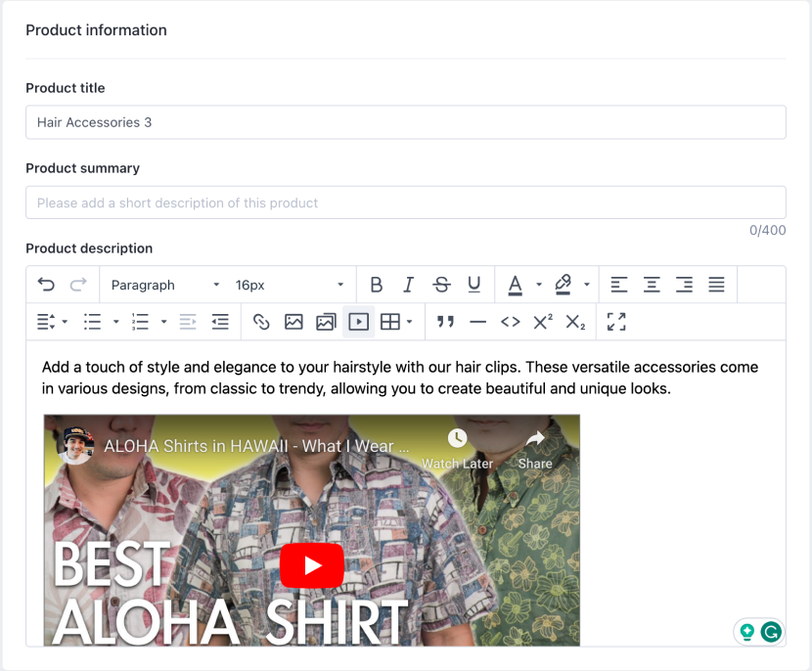Screen dimensions: 812x671
Task: Click Share on the embedded video
Action: [535, 449]
